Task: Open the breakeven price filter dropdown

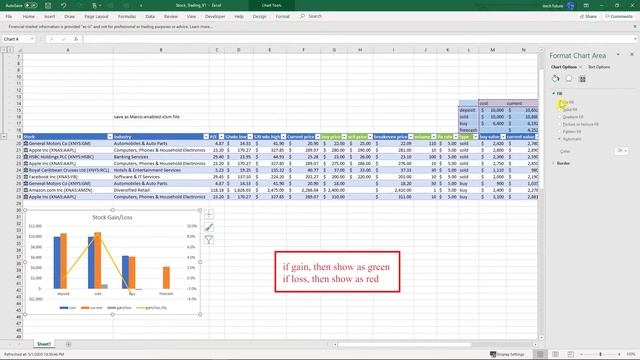Action: click(x=411, y=136)
